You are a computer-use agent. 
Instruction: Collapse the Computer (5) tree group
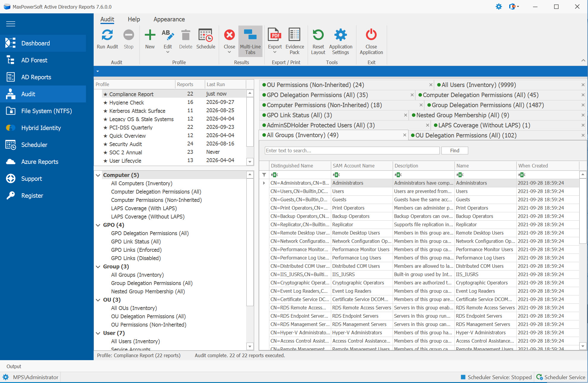98,175
